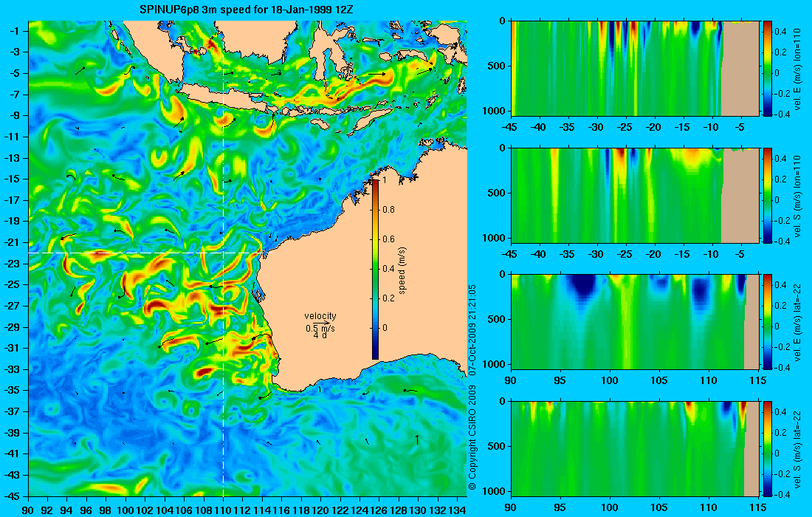Click longitude tick 134 on map x-axis
Image resolution: width=812 pixels, height=517 pixels.
456,510
